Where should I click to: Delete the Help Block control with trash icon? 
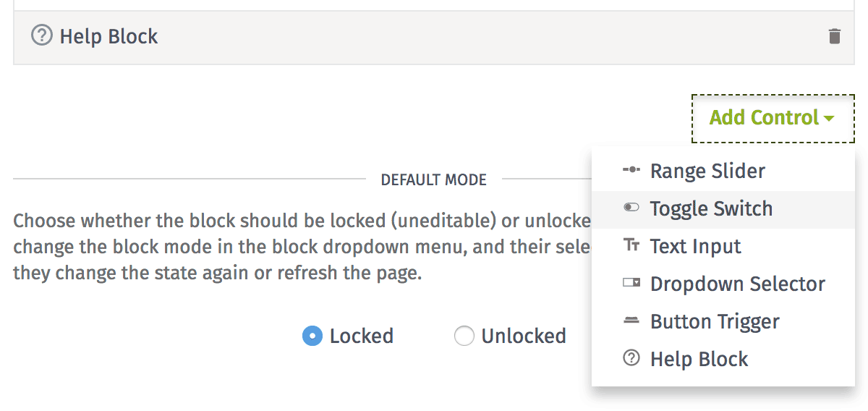pos(834,36)
